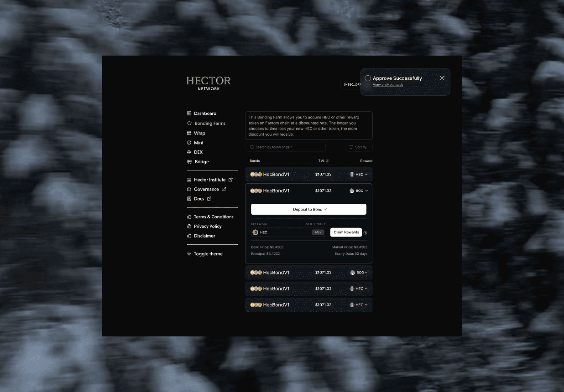This screenshot has width=564, height=392.
Task: Select the Bridge menu label
Action: click(201, 162)
